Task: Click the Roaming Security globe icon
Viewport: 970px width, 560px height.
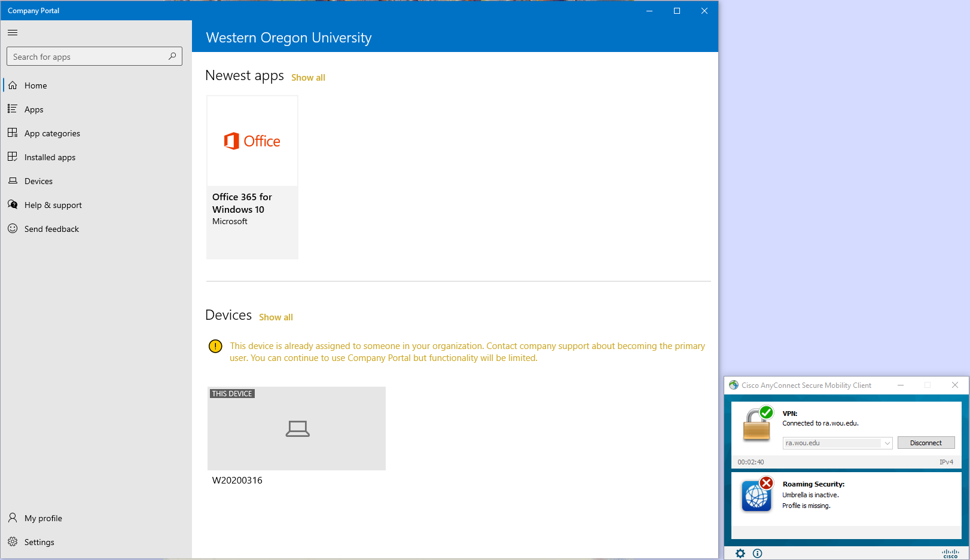Action: [758, 494]
